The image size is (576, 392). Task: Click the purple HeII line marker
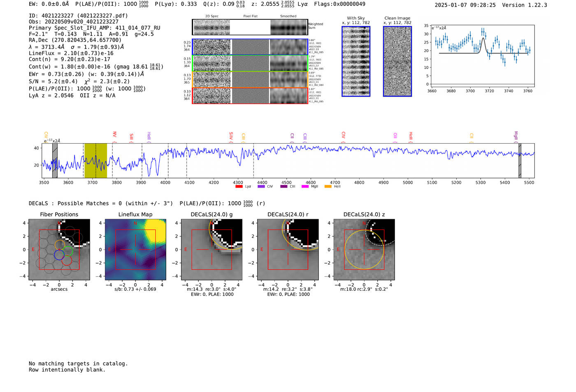pyautogui.click(x=149, y=137)
